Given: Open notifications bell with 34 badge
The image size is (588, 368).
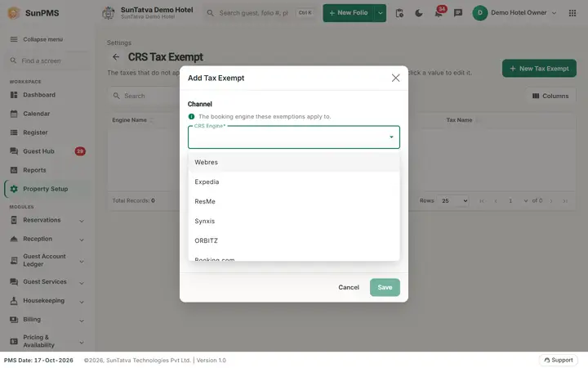Looking at the screenshot, I should click(439, 13).
